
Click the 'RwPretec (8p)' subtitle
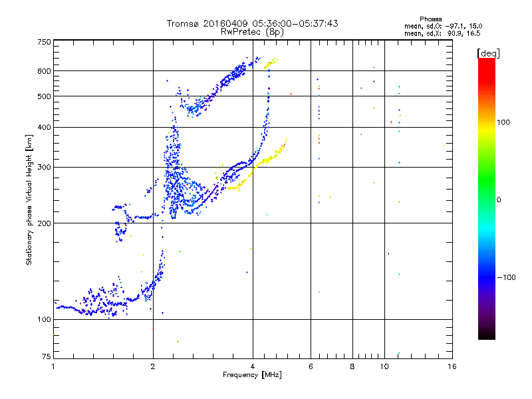coord(252,32)
